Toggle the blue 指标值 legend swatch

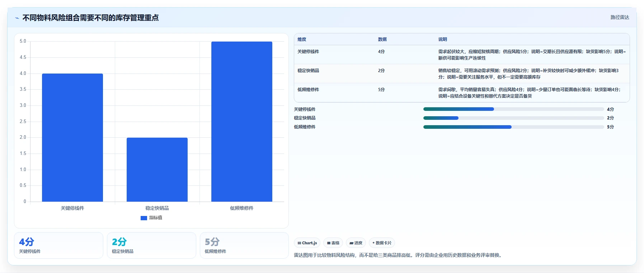coord(144,218)
